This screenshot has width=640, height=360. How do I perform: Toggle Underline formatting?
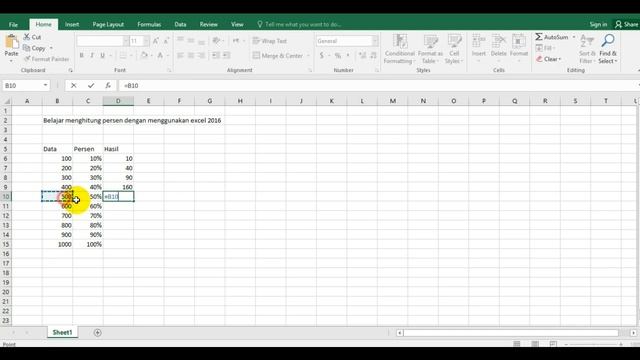tap(102, 56)
